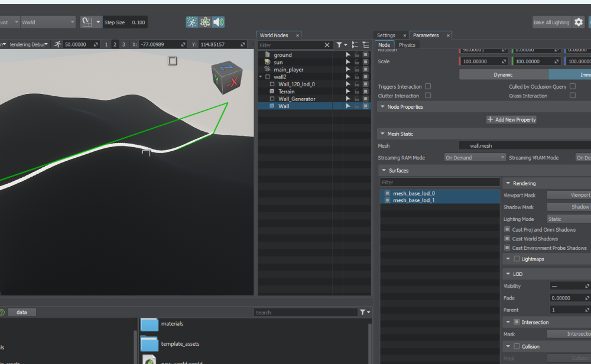
Task: Collapse the wall2 node tree
Action: click(261, 77)
